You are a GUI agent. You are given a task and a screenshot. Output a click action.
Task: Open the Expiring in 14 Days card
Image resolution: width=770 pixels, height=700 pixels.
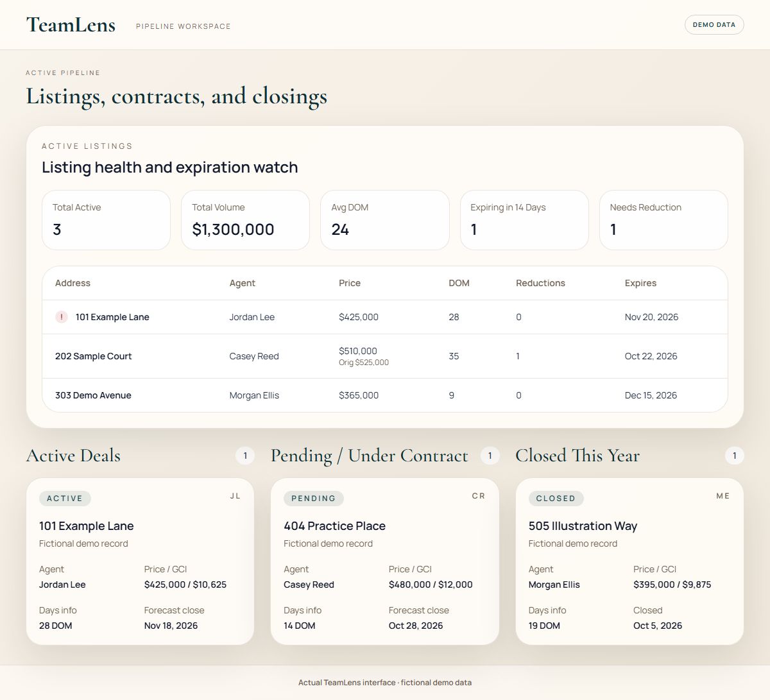524,220
